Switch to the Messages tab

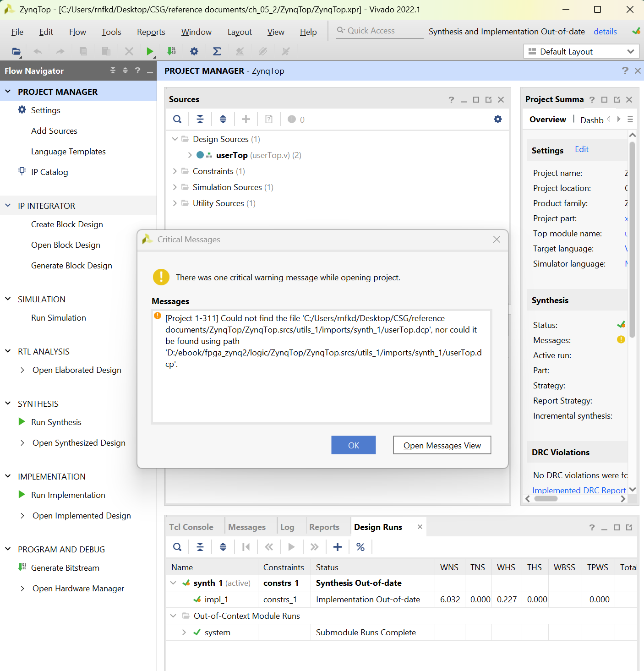click(247, 527)
